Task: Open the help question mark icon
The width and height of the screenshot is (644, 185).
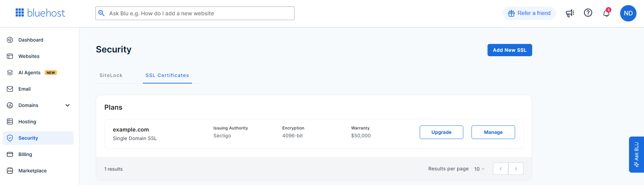Action: 588,13
